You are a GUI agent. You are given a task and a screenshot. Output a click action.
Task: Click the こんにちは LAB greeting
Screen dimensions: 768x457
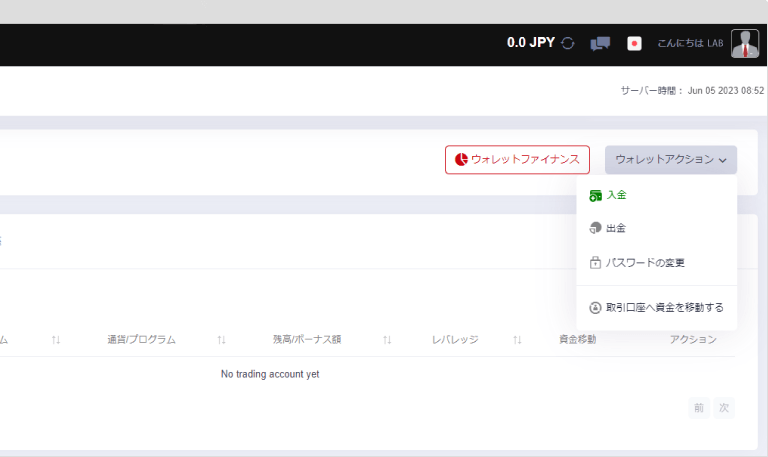(x=690, y=43)
